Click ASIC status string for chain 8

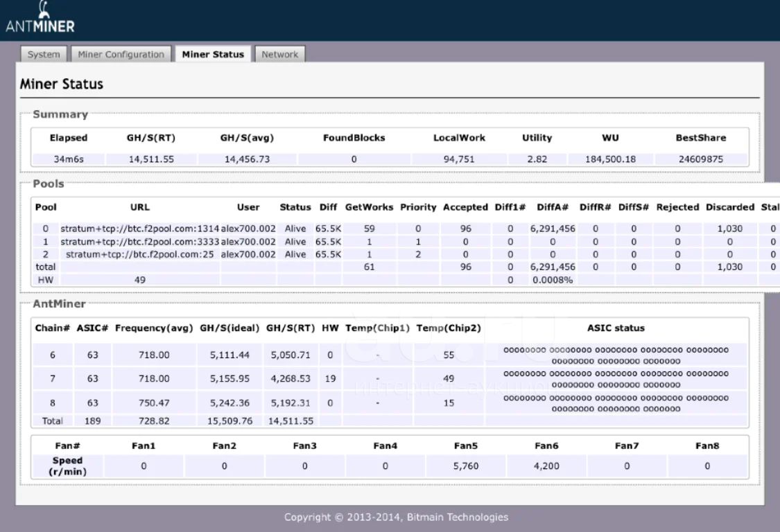pos(616,404)
